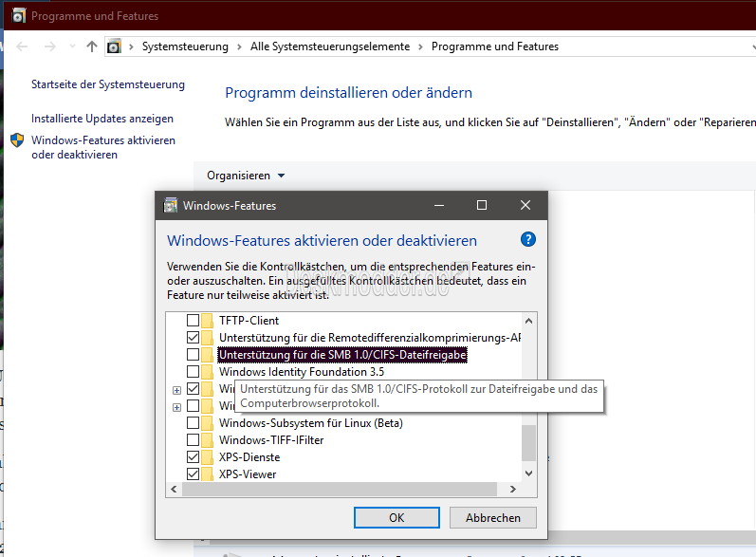
Task: Minimize the Windows-Features dialog
Action: click(439, 206)
